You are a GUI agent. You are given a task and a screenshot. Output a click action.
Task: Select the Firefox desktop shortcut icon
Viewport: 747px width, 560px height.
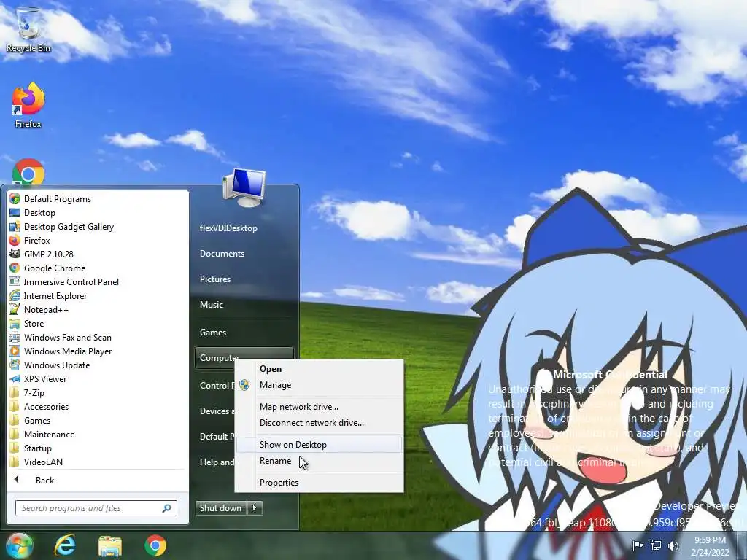[x=28, y=105]
